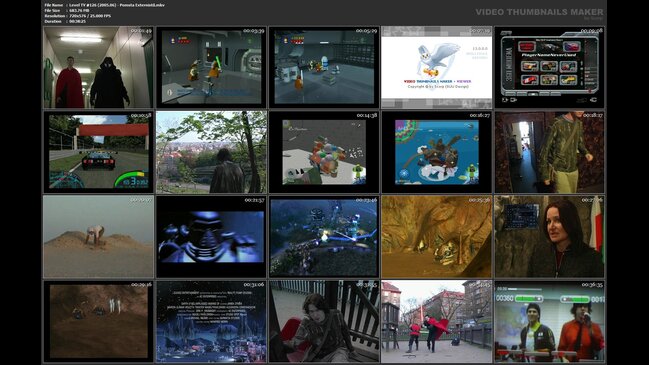Select thumbnail of man sitting by wooden fence

tap(324, 322)
